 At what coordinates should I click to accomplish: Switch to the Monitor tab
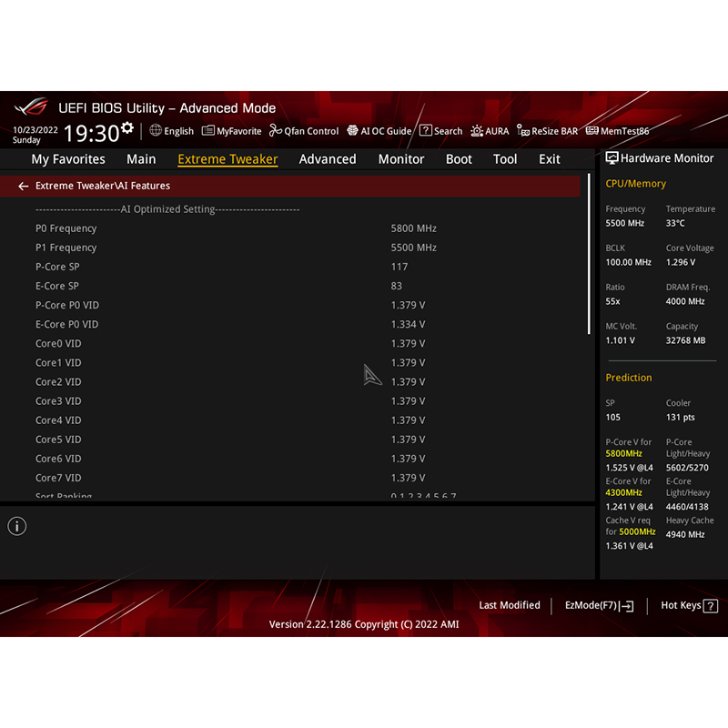point(400,159)
